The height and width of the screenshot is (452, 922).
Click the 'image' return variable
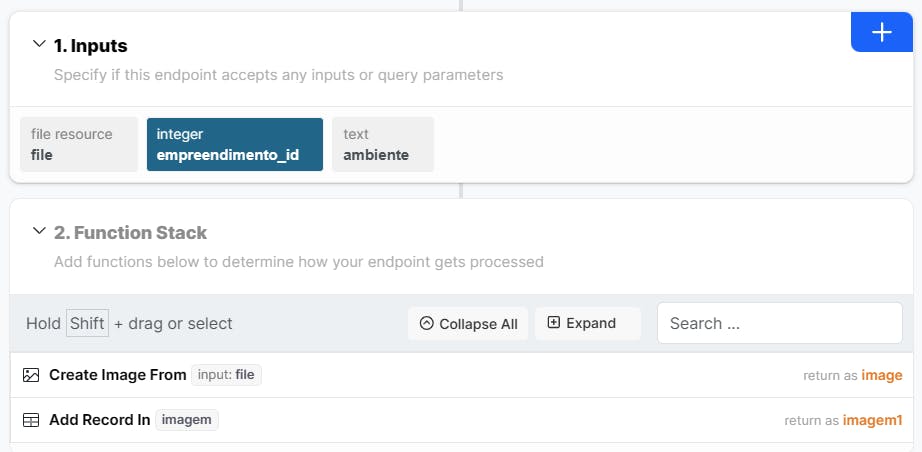(882, 376)
